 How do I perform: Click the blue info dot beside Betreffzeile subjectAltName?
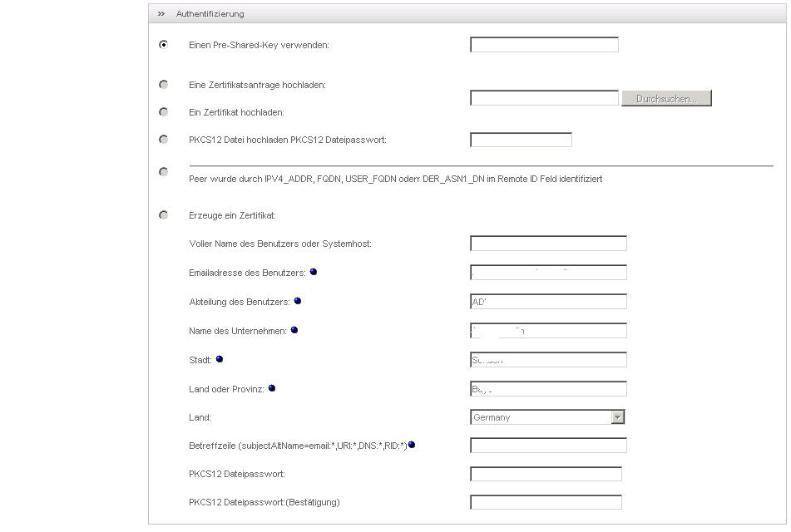412,445
